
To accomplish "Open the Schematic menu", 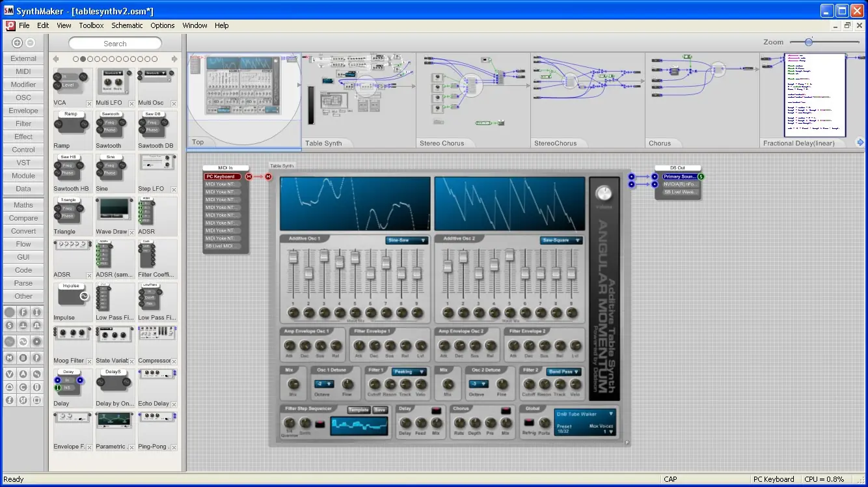I will 127,25.
